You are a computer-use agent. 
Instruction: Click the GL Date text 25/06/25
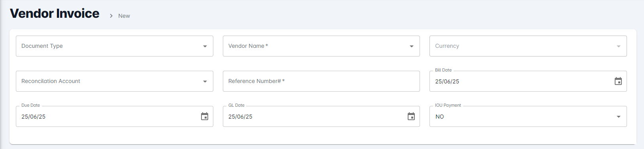tap(240, 117)
